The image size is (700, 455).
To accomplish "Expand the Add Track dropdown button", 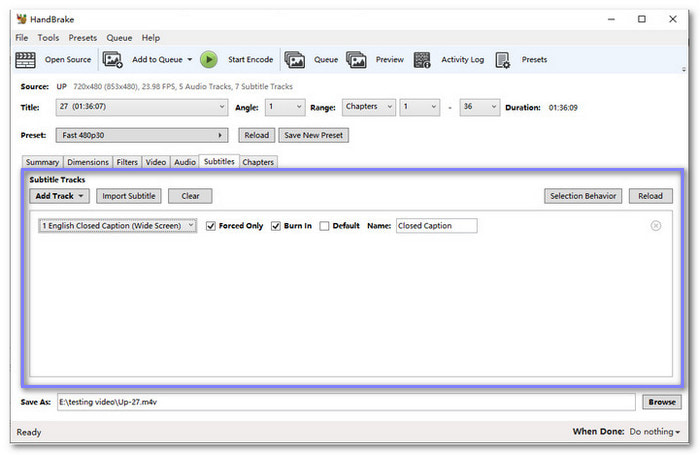I will click(59, 196).
